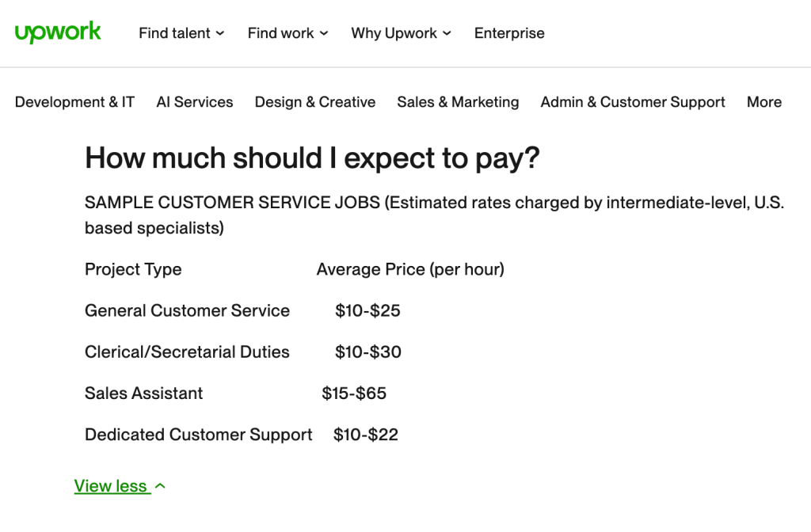Select the Sales & Marketing category
This screenshot has height=532, width=811.
(x=458, y=102)
